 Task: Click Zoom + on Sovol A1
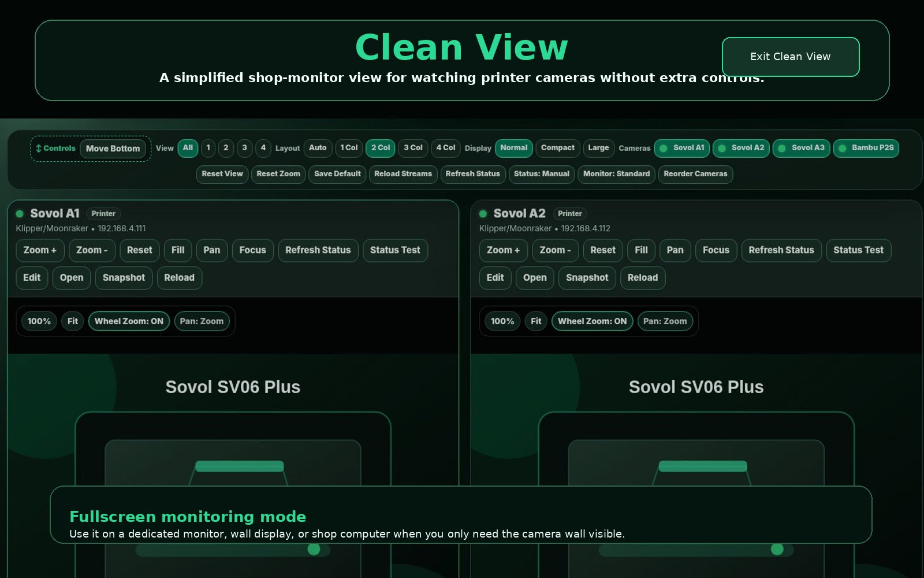[40, 250]
